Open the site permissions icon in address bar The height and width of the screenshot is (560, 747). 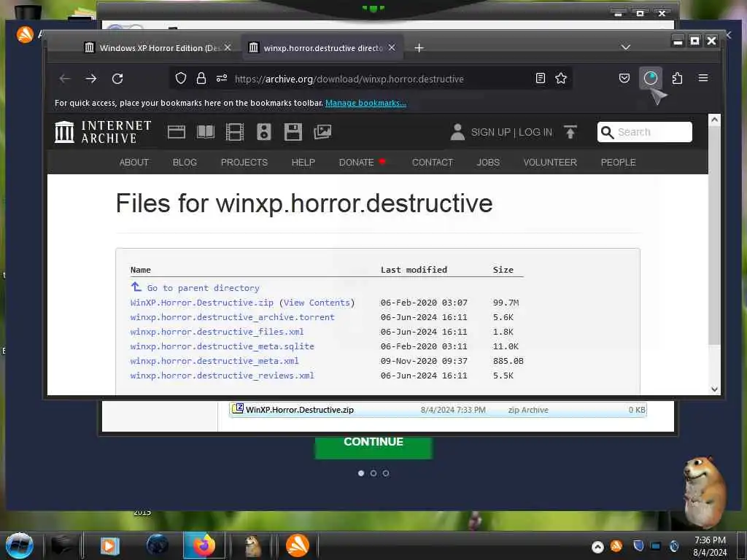222,78
